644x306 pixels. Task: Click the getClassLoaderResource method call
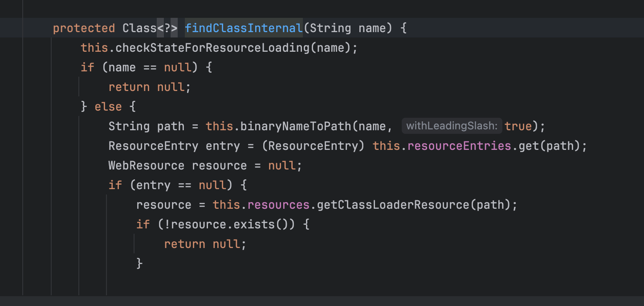tap(393, 205)
